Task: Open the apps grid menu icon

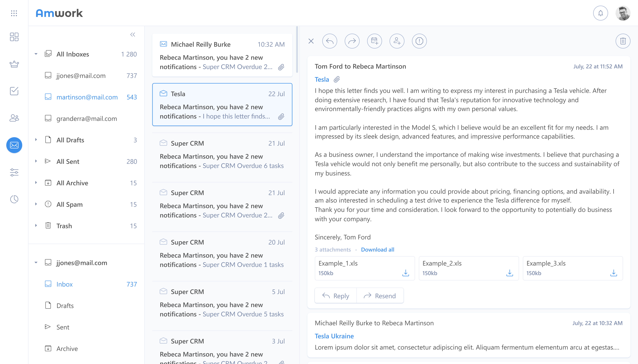Action: pyautogui.click(x=14, y=13)
